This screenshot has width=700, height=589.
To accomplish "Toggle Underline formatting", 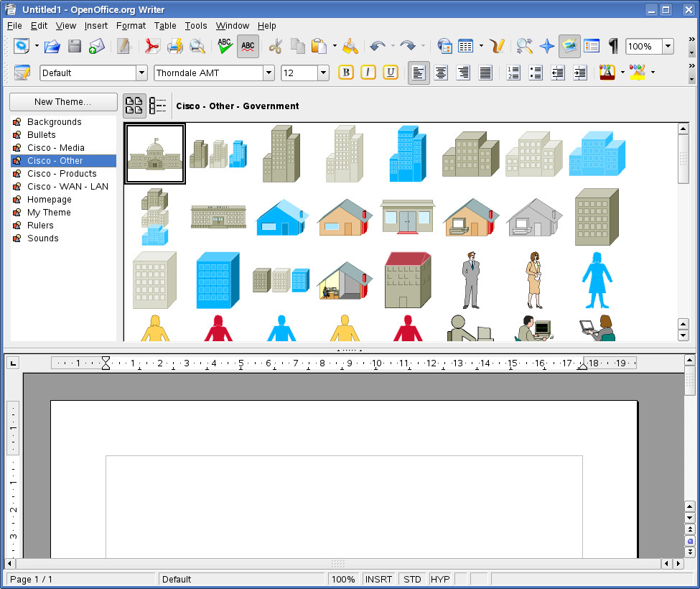I will (391, 73).
